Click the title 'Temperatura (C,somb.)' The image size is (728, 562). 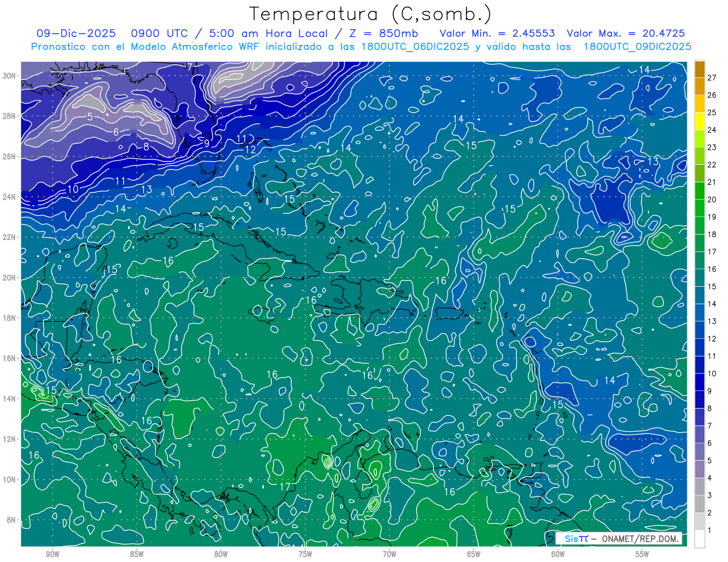[x=371, y=14]
